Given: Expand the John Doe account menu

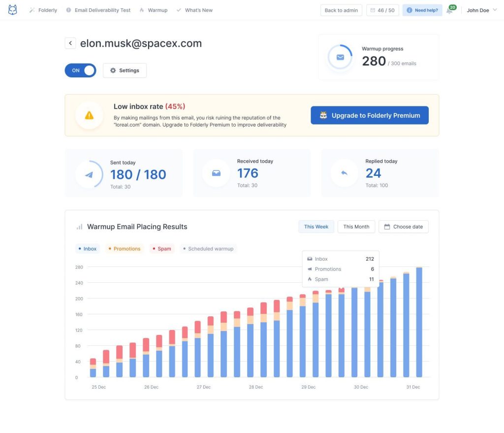Looking at the screenshot, I should coord(482,10).
